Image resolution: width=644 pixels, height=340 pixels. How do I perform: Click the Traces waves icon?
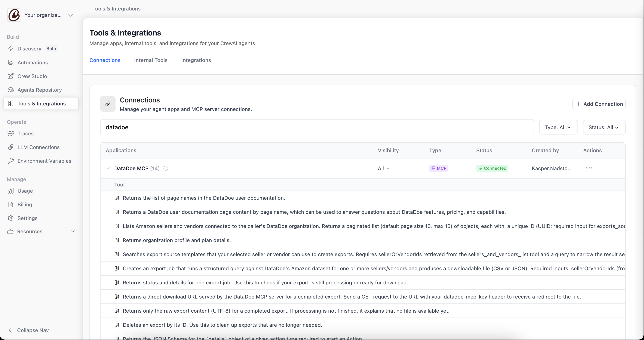[10, 134]
